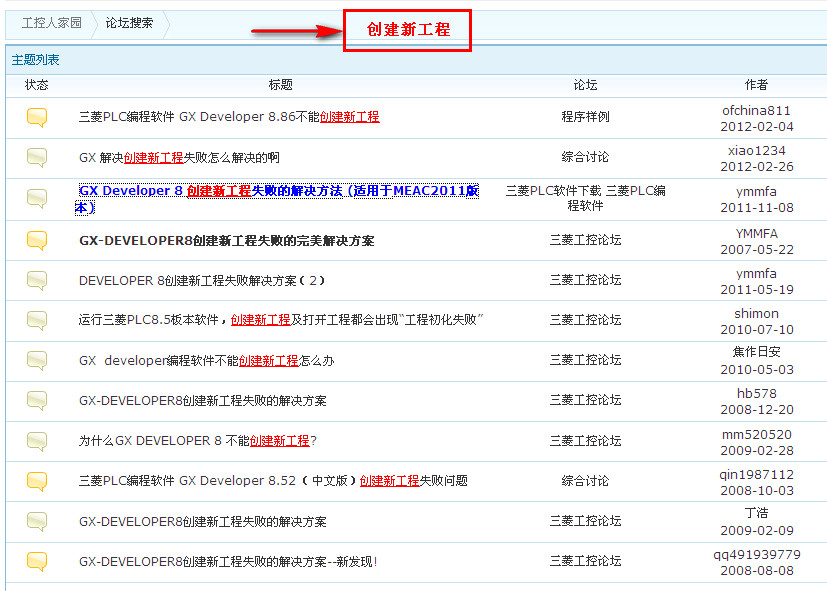
Task: Open thread 'GX-DEVELOPER8创建新工程失败的完美解决方案'
Action: click(x=226, y=240)
